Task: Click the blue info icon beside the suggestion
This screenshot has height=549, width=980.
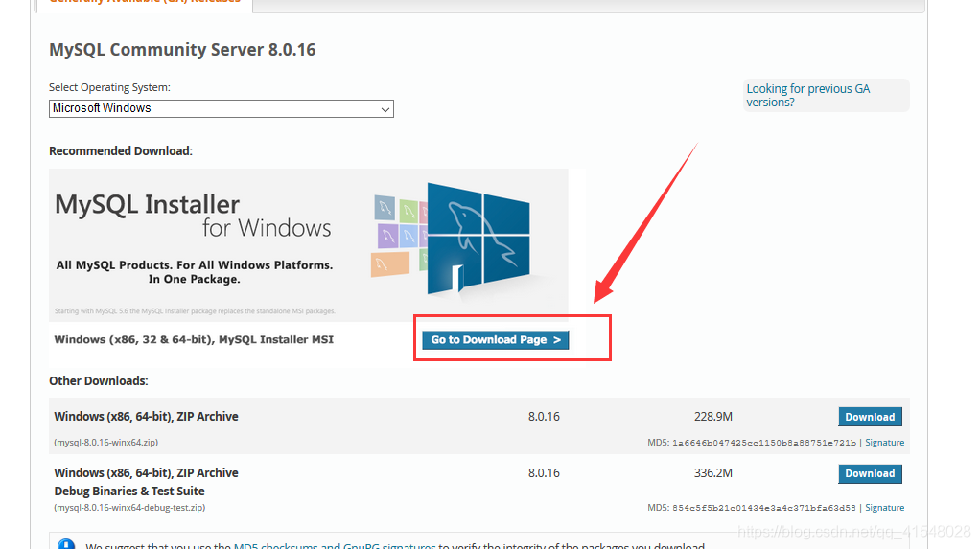Action: pos(66,544)
